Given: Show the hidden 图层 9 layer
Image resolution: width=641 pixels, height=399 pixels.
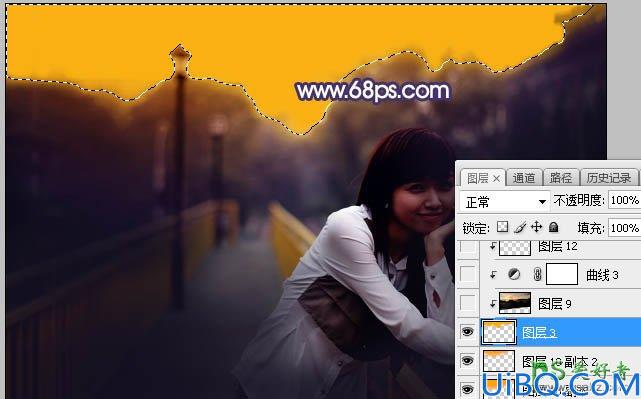Looking at the screenshot, I should (x=468, y=303).
